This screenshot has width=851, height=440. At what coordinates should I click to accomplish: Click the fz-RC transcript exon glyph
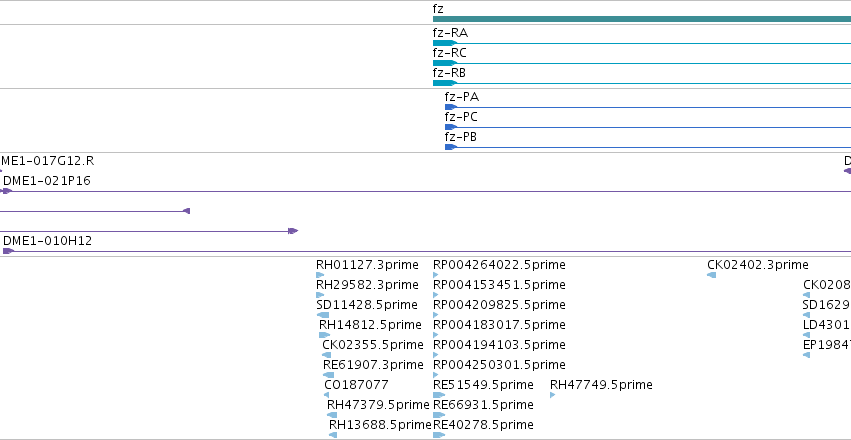(x=445, y=63)
